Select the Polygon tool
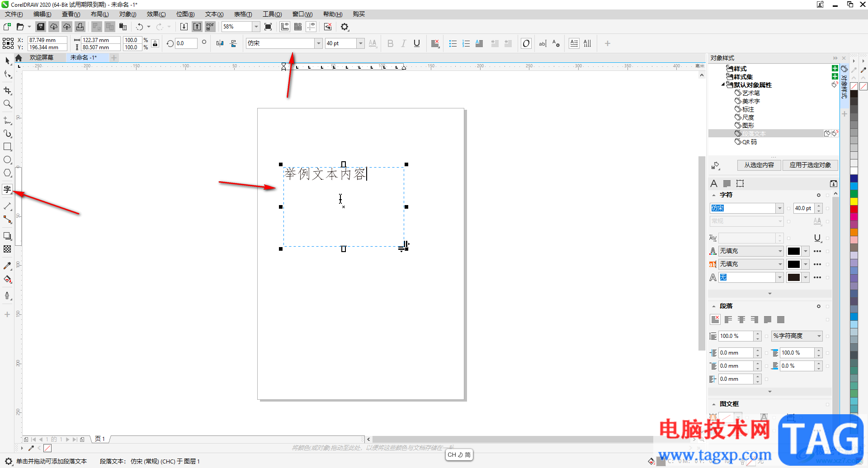This screenshot has width=868, height=468. point(7,173)
